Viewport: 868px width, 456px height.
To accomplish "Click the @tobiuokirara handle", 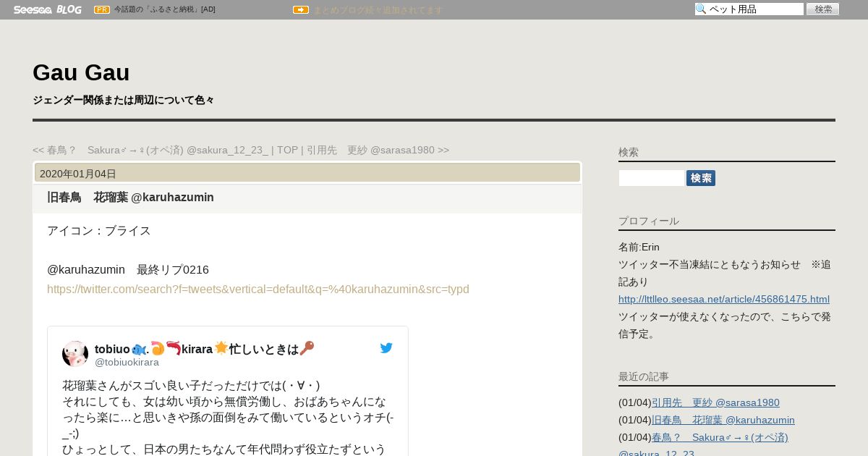I will coord(127,362).
